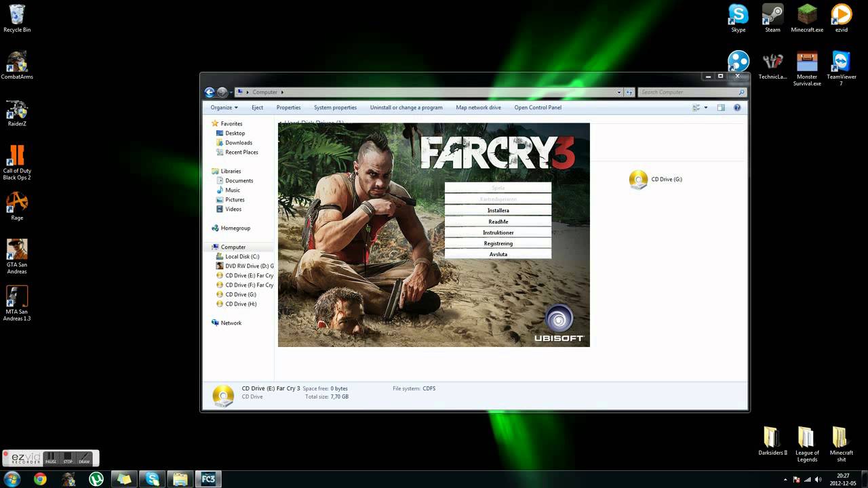This screenshot has height=488, width=868.
Task: Select the Minecraft.exe desktop icon
Action: point(807,18)
